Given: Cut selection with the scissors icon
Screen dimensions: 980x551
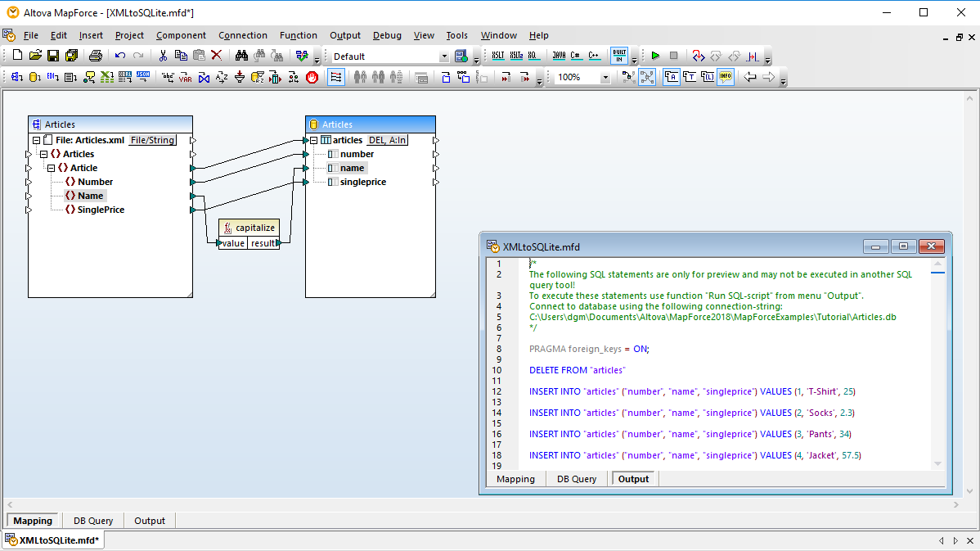Looking at the screenshot, I should point(163,56).
